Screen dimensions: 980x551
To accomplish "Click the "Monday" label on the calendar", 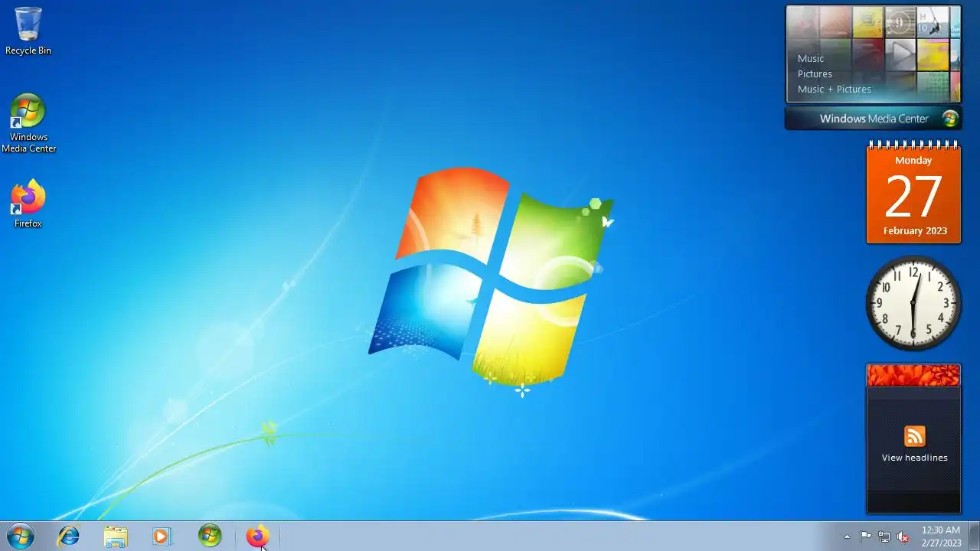I will click(913, 160).
